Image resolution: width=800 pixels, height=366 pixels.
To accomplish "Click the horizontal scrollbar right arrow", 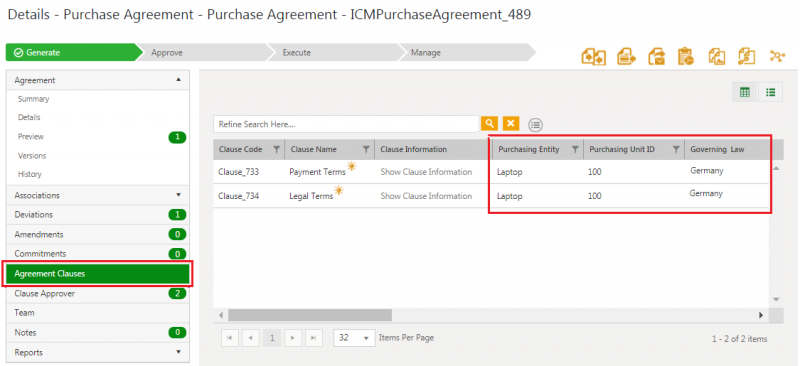I will coord(761,315).
